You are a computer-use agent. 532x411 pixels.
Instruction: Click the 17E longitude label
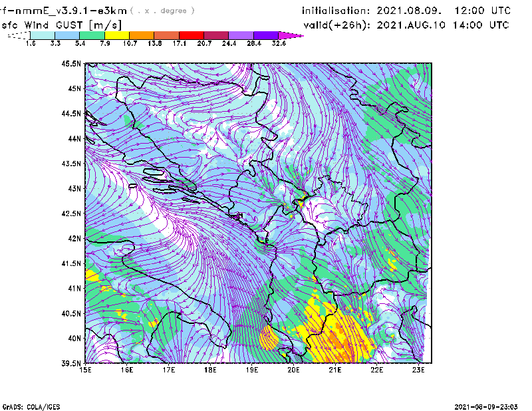point(169,370)
